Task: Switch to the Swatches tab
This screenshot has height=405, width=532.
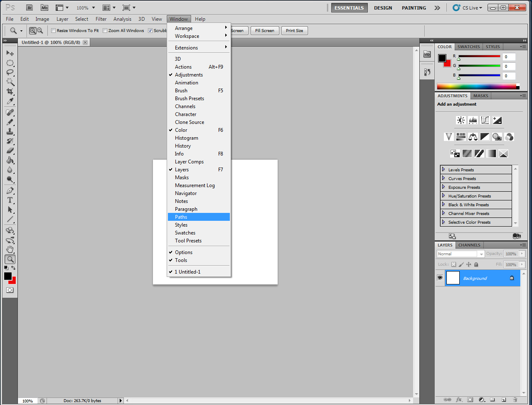Action: 468,47
